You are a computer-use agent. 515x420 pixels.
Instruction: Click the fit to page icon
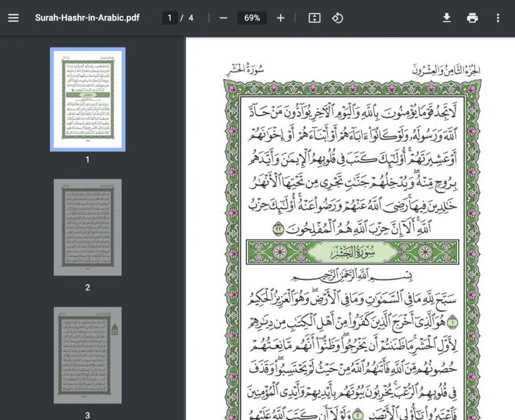coord(314,18)
